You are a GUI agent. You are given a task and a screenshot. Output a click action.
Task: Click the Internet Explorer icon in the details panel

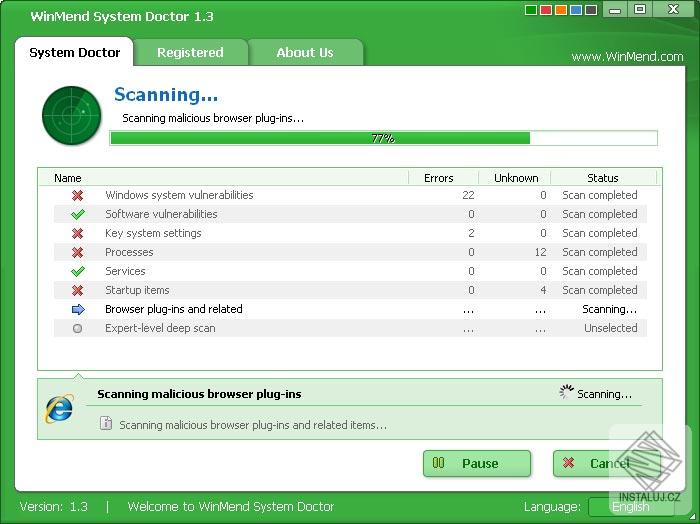(59, 408)
